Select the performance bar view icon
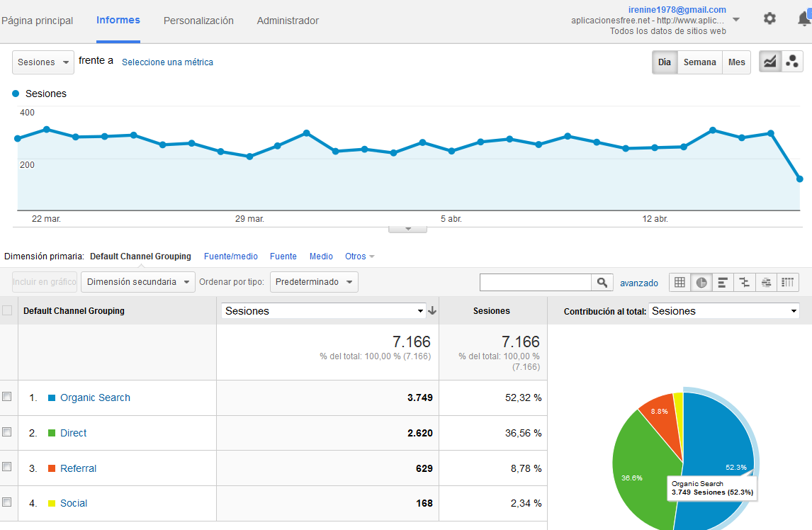 pos(723,282)
